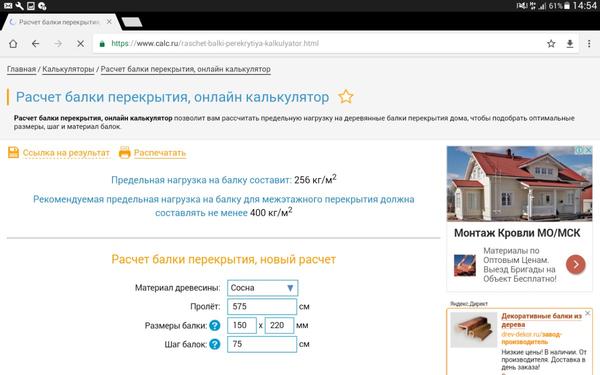This screenshot has height=375, width=600.
Task: Open Расчет балки перекрытия breadcrumb link
Action: (x=186, y=69)
